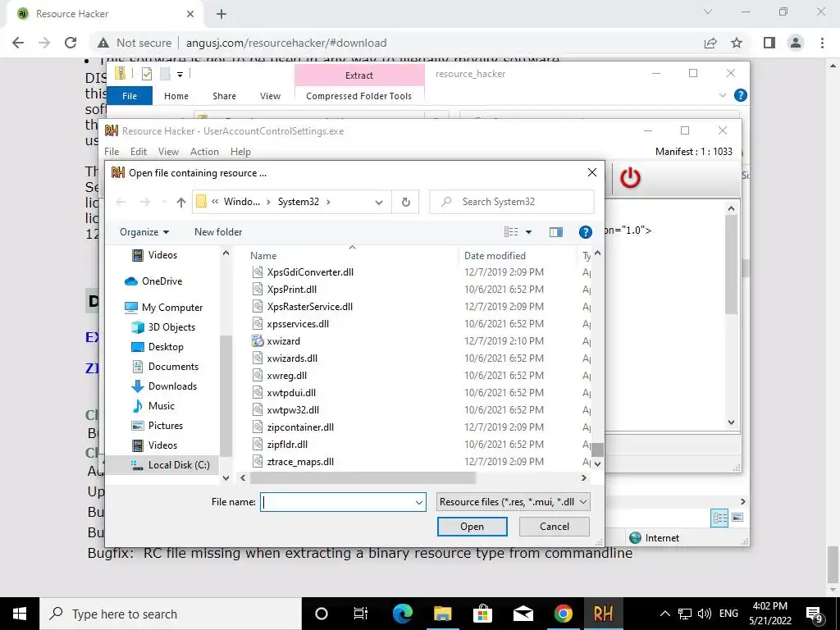840x630 pixels.
Task: Open the Compressed Folder Tools tab
Action: pos(359,96)
